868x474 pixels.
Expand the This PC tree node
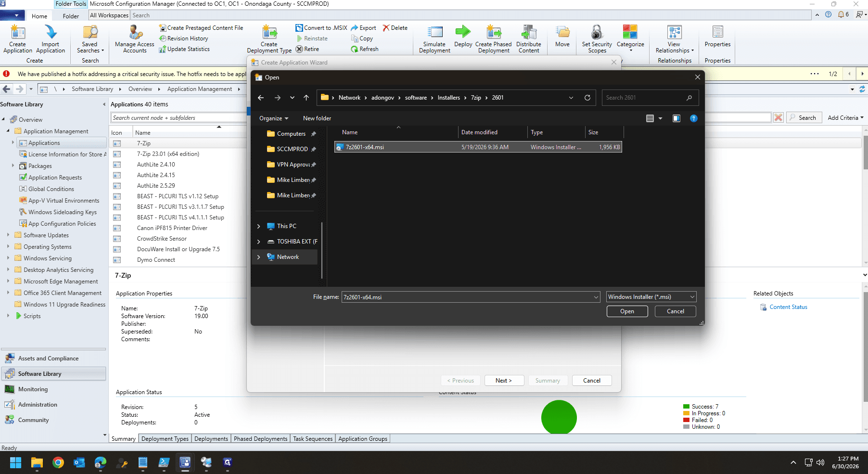(259, 226)
